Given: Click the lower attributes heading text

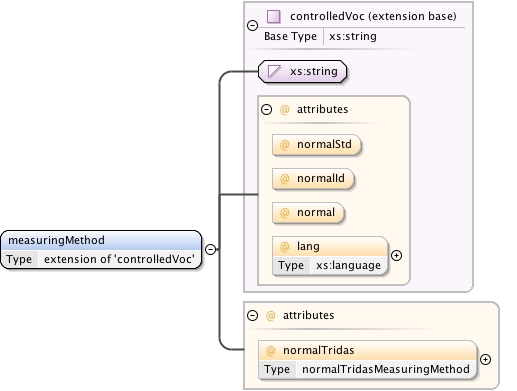Looking at the screenshot, I should tap(308, 315).
